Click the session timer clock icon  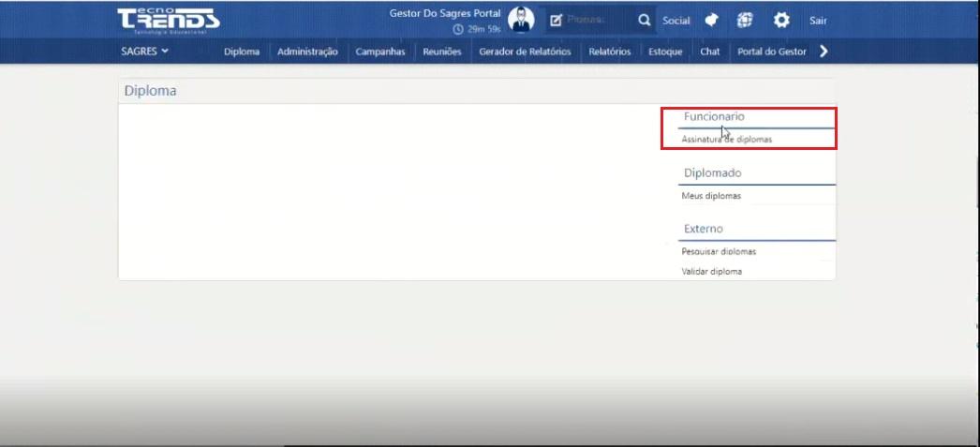458,29
